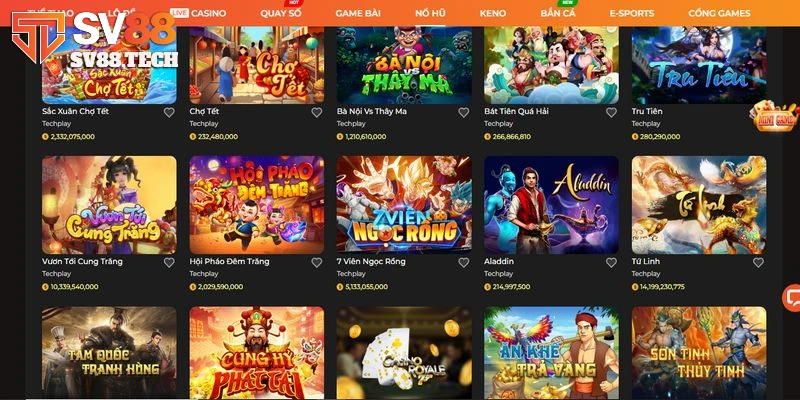Click heart icon beside Tứ Linh

[759, 262]
